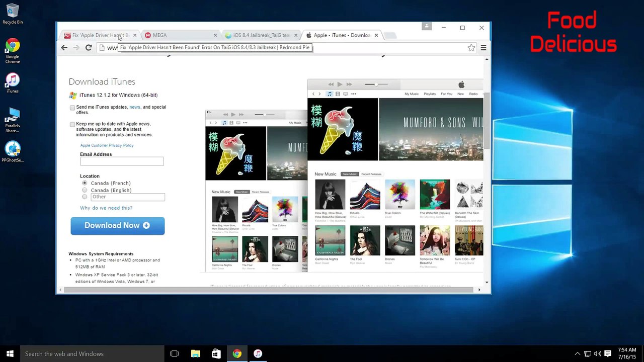Screen dimensions: 644x362
Task: Click the Chrome forward navigation arrow
Action: click(x=76, y=48)
